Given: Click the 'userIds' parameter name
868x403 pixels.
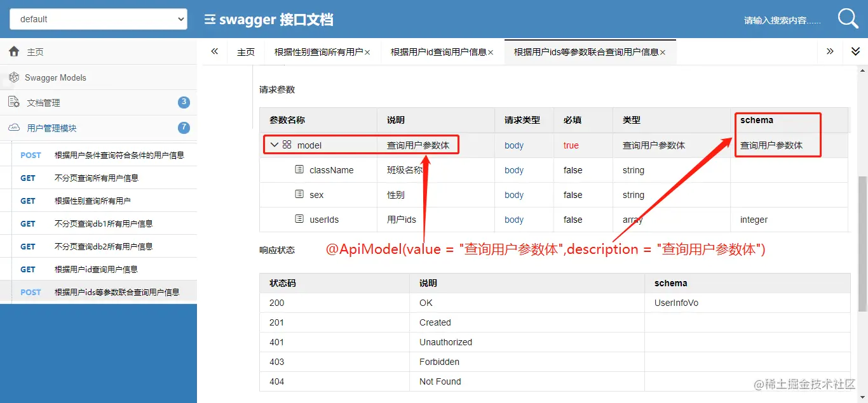Looking at the screenshot, I should click(324, 220).
